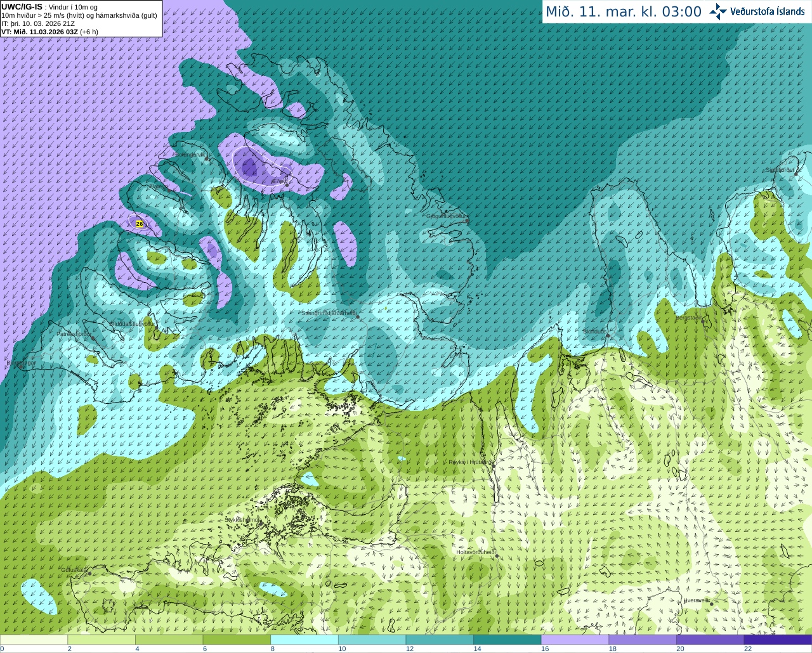Select the 6–8 m/s olive legend swatch

(x=237, y=640)
